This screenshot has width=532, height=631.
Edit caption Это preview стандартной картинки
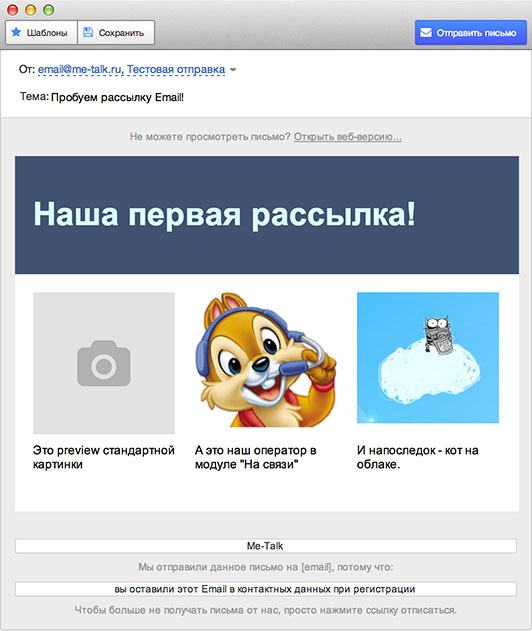pos(104,457)
